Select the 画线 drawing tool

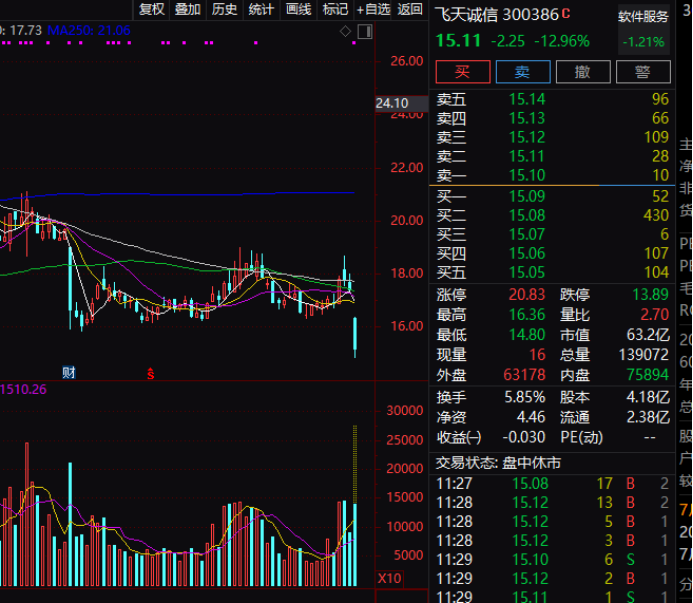tap(298, 10)
